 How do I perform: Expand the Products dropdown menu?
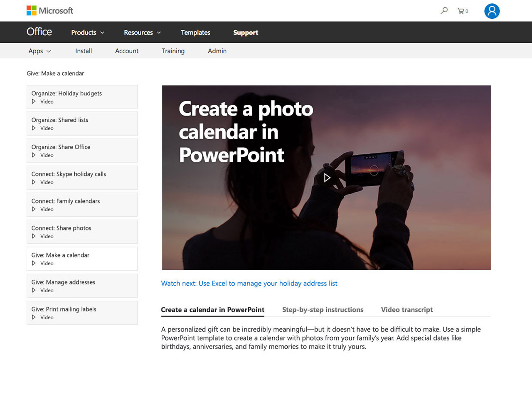[88, 32]
